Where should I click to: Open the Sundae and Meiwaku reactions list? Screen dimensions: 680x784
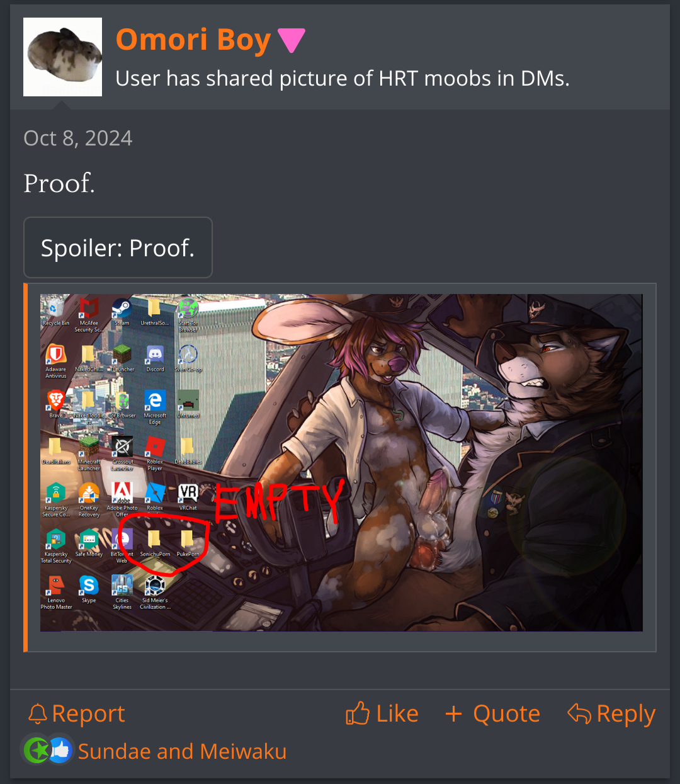pyautogui.click(x=182, y=751)
